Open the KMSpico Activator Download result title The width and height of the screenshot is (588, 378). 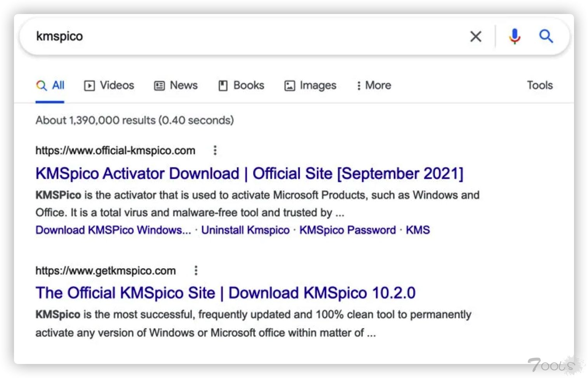pos(249,173)
